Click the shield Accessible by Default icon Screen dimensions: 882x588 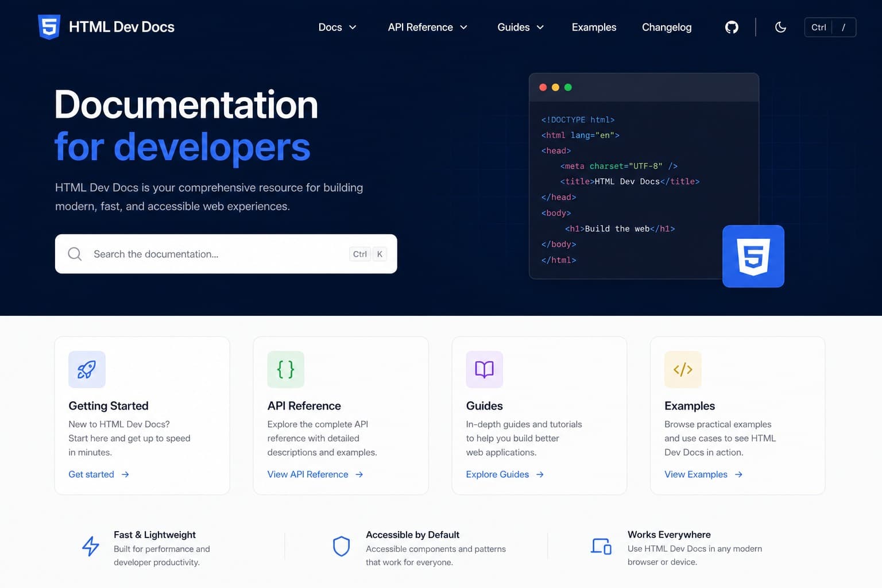[x=342, y=546]
